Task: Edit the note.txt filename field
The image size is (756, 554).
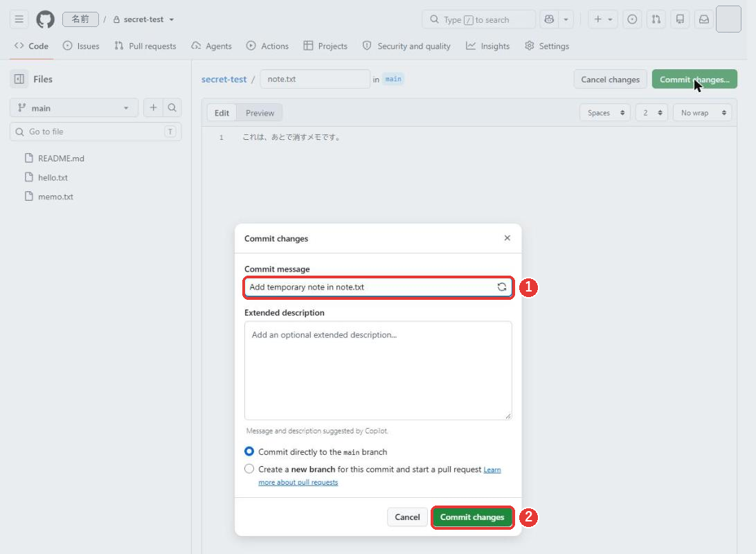Action: (x=315, y=79)
